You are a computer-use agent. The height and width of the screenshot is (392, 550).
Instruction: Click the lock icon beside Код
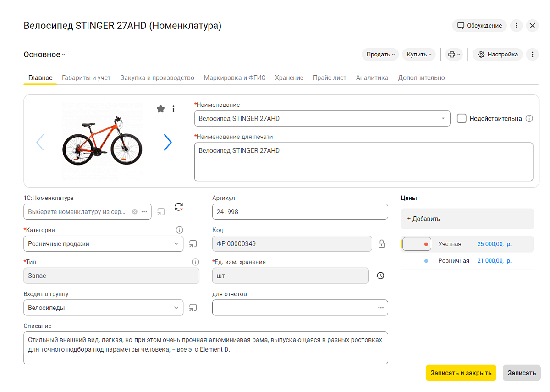tap(381, 244)
